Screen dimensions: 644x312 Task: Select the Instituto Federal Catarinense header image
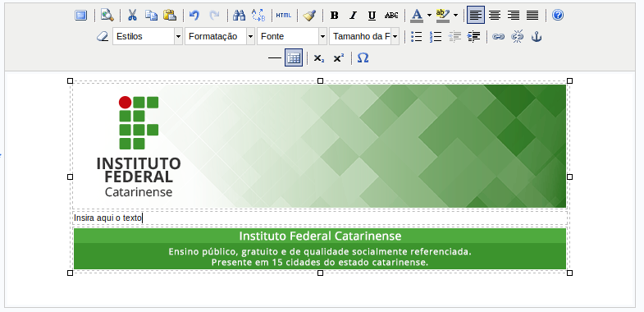(x=320, y=146)
